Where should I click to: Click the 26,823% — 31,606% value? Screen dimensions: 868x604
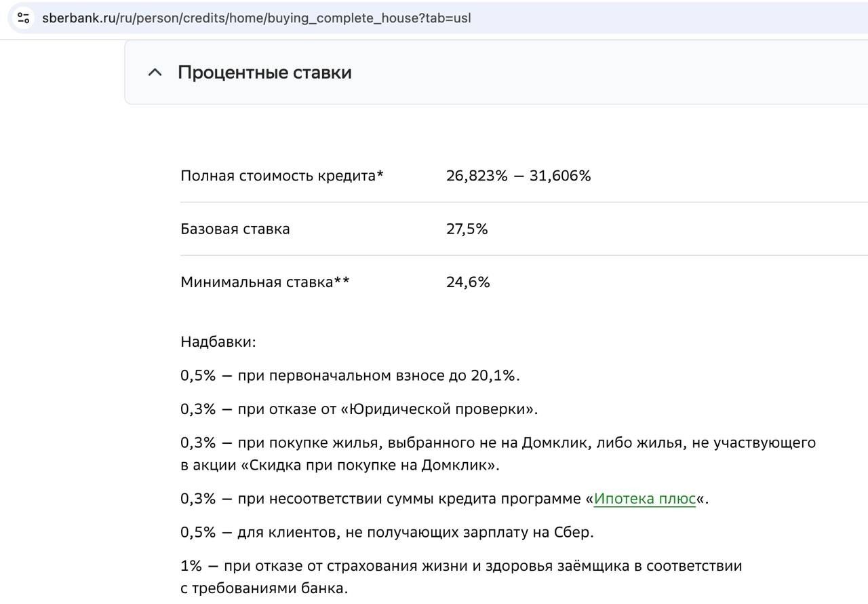(x=518, y=176)
